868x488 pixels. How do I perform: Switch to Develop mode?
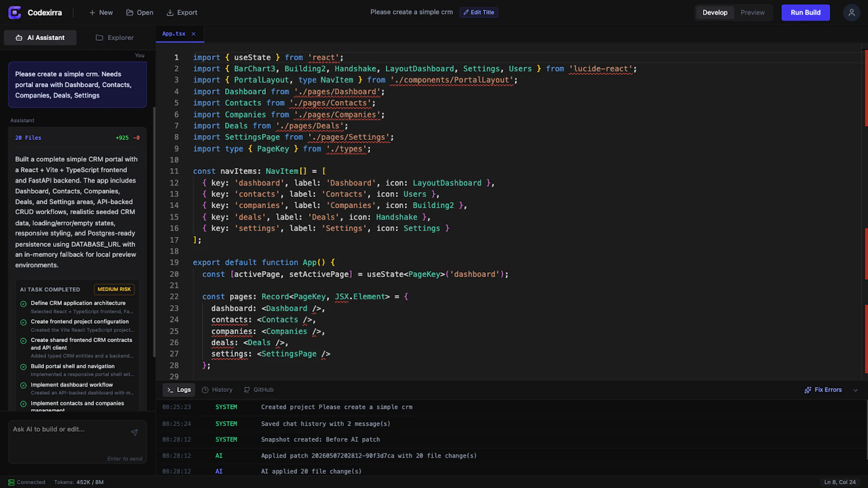pyautogui.click(x=715, y=12)
